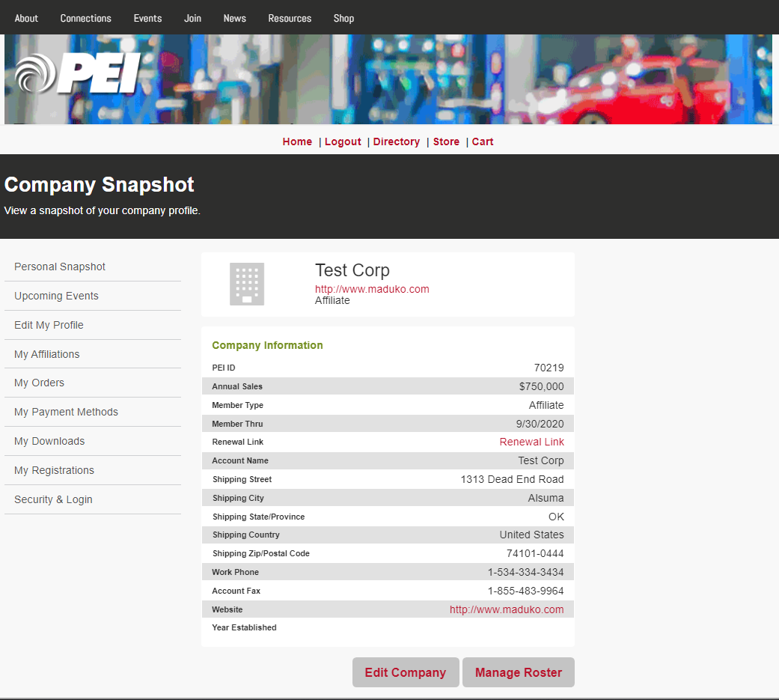
Task: View the Cart
Action: [x=483, y=141]
